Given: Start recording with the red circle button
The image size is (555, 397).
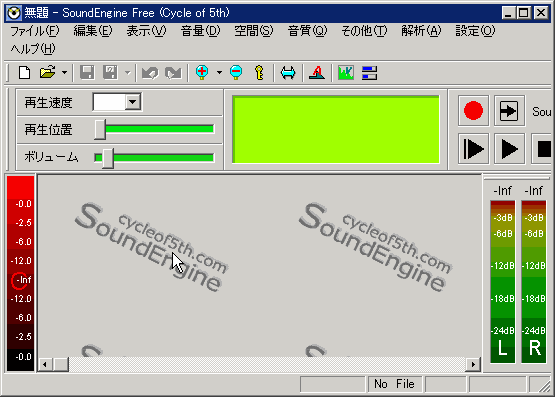Looking at the screenshot, I should (x=473, y=111).
